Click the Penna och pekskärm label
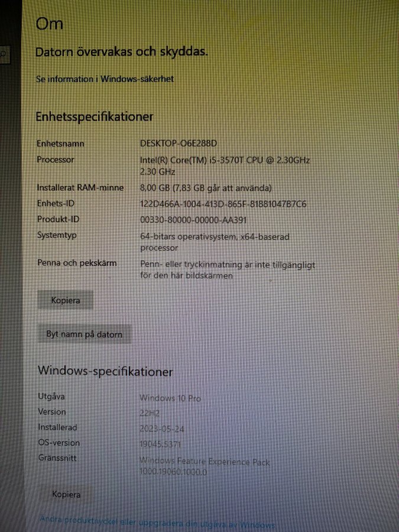Screen dimensions: 399x532 76,263
